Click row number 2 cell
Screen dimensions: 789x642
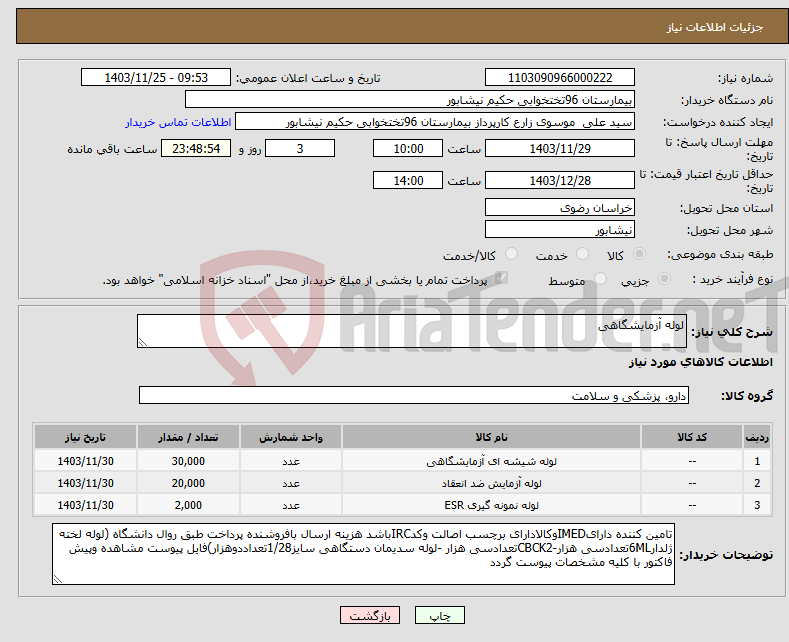coord(757,483)
